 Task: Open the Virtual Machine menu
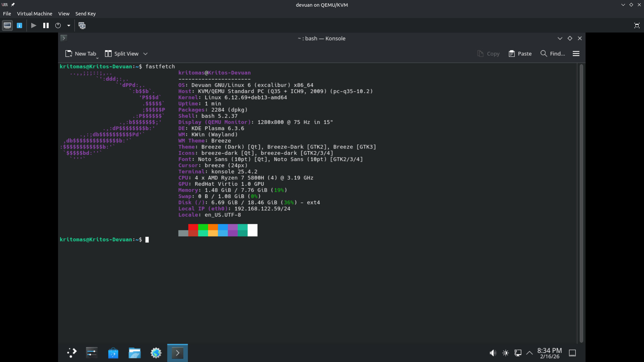[x=35, y=14]
